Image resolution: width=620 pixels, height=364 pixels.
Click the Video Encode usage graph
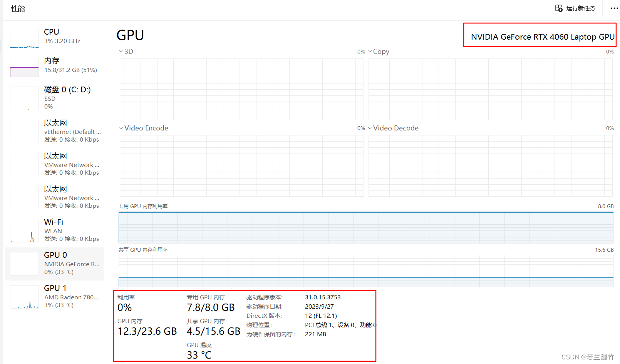pyautogui.click(x=242, y=166)
